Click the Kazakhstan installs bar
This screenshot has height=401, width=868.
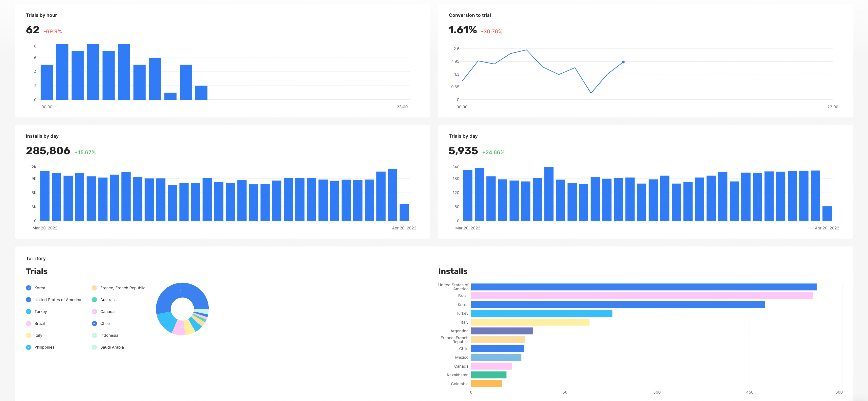(x=489, y=375)
